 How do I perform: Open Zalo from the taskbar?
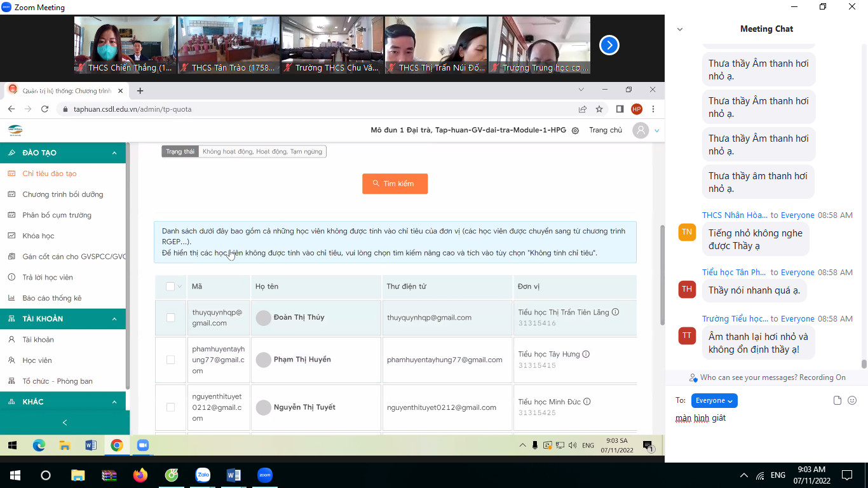[203, 475]
